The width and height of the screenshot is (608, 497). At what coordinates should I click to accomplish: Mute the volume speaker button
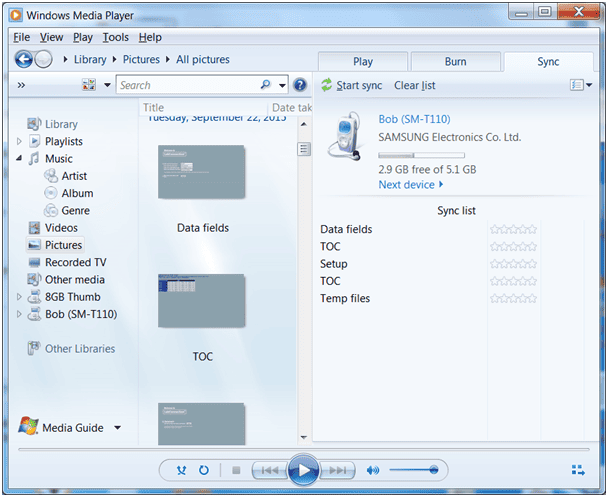point(373,470)
